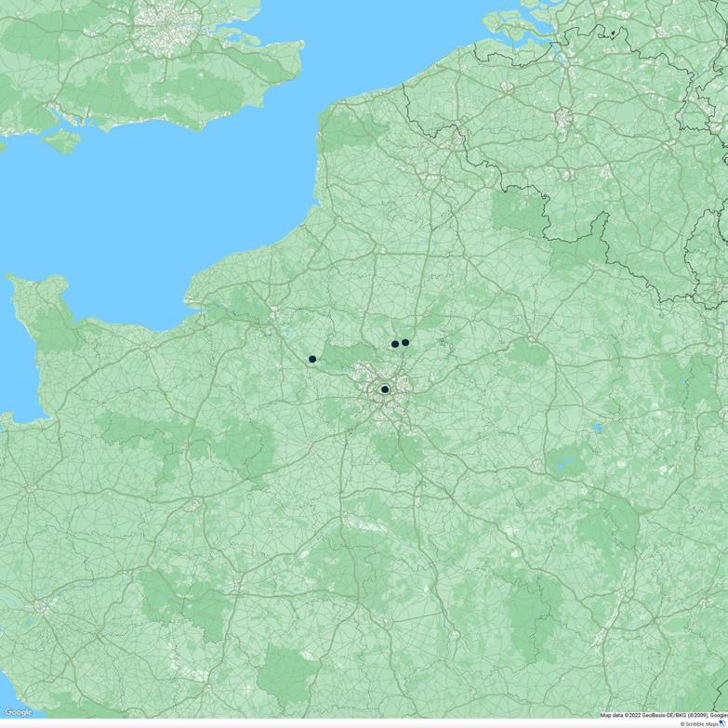Click the Brussels city area
This screenshot has width=728, height=728.
pos(564,116)
